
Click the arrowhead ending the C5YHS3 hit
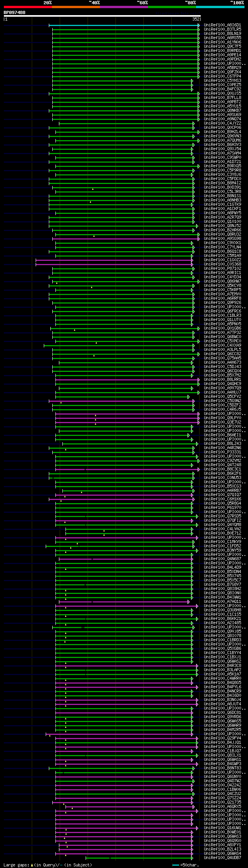click(192, 81)
